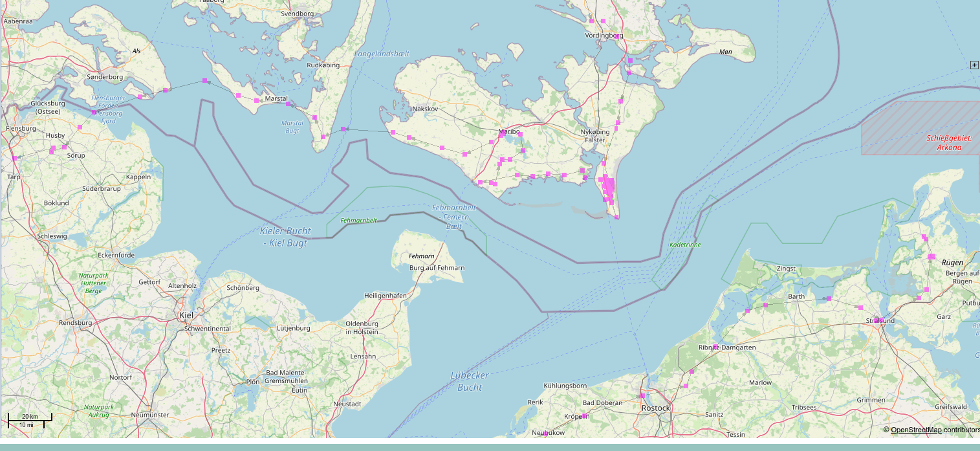
Task: Select the marker southwest of Flensburg label
Action: [x=14, y=158]
